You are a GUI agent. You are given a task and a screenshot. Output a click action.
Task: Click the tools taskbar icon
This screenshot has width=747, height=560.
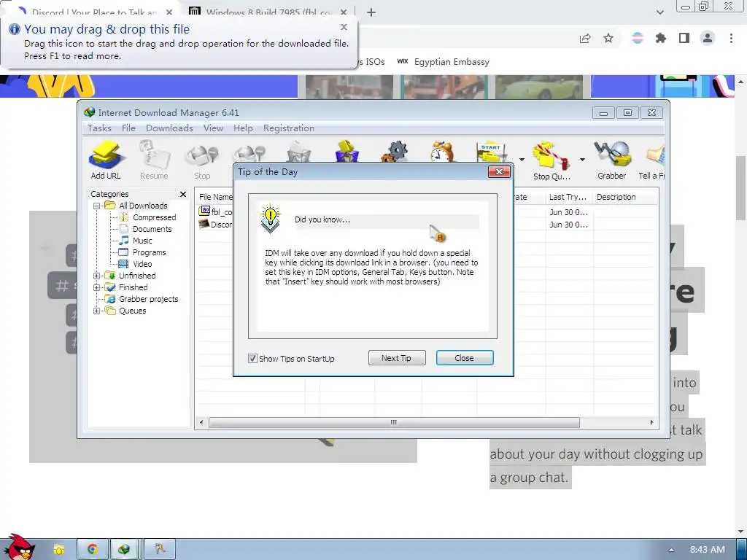(160, 549)
